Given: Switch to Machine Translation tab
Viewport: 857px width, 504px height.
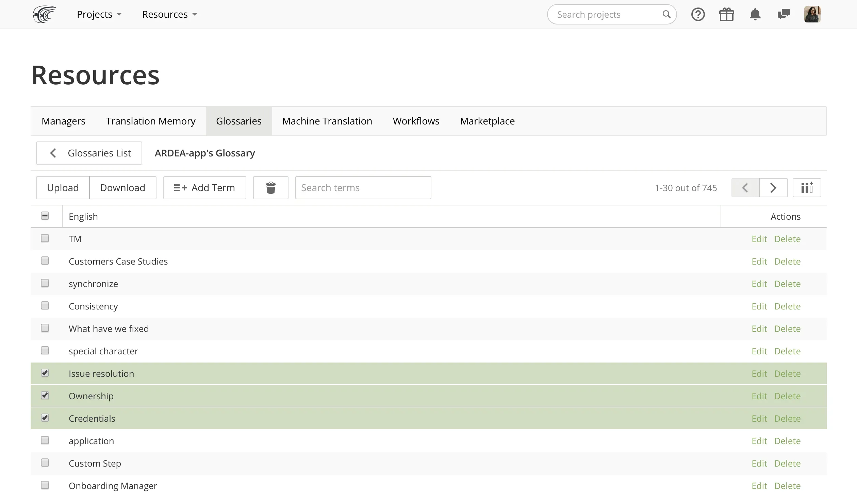Looking at the screenshot, I should [327, 121].
